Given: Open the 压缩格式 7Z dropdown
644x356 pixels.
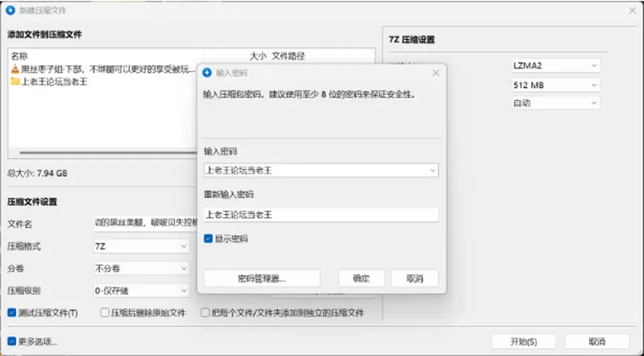Looking at the screenshot, I should (142, 247).
